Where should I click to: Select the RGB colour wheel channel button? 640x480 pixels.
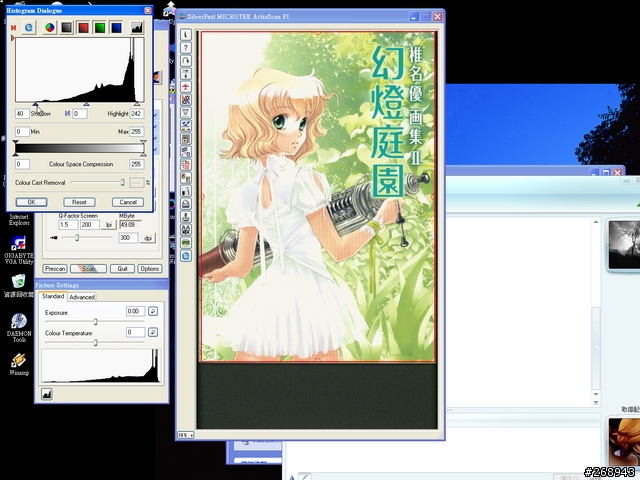coord(50,27)
